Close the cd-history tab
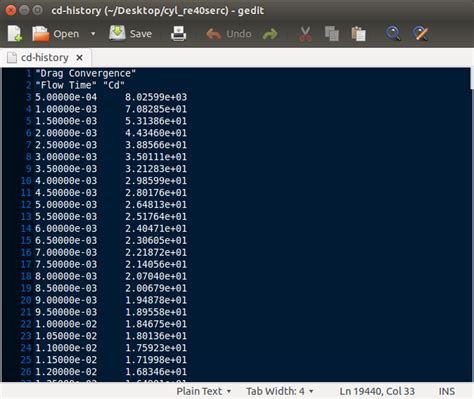Screen dimensions: 474x399 (79, 58)
